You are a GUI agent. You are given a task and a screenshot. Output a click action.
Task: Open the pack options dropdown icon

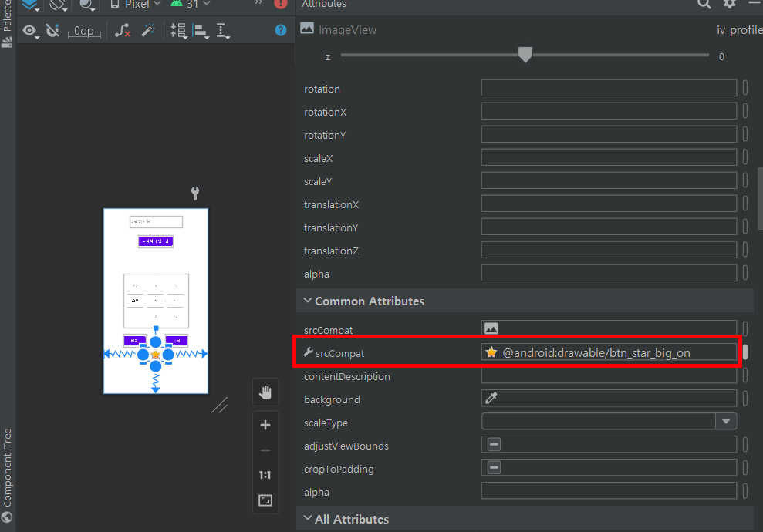coord(178,31)
